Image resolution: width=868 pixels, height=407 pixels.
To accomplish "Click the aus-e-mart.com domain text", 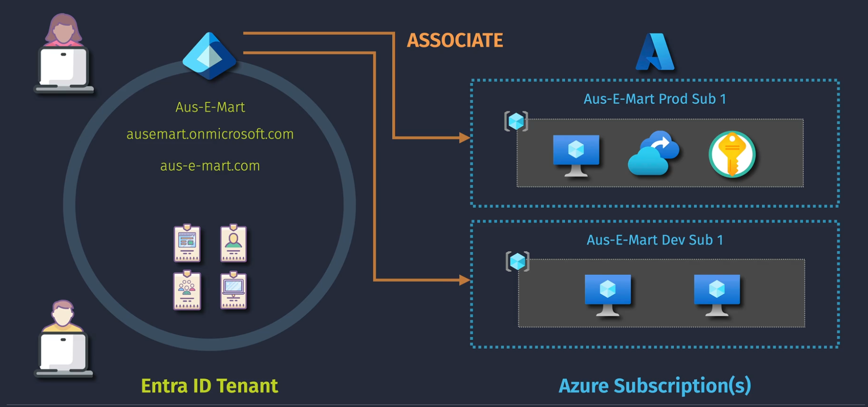I will [x=210, y=166].
